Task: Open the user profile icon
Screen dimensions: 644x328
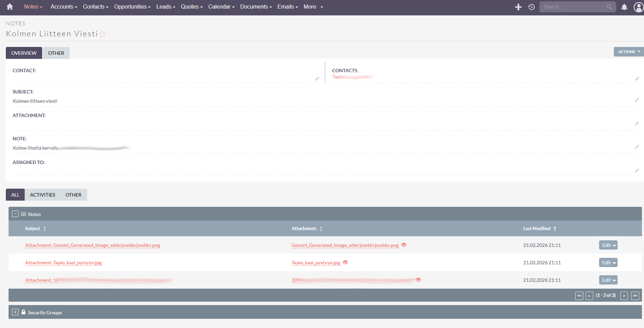Action: pos(638,7)
